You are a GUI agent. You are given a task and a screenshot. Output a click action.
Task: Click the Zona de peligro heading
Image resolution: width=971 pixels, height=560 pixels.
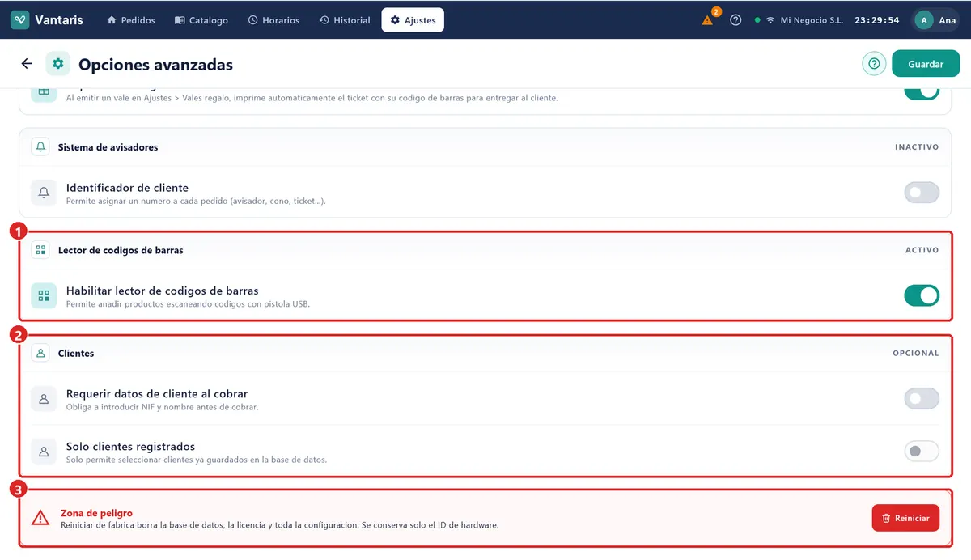click(x=96, y=513)
